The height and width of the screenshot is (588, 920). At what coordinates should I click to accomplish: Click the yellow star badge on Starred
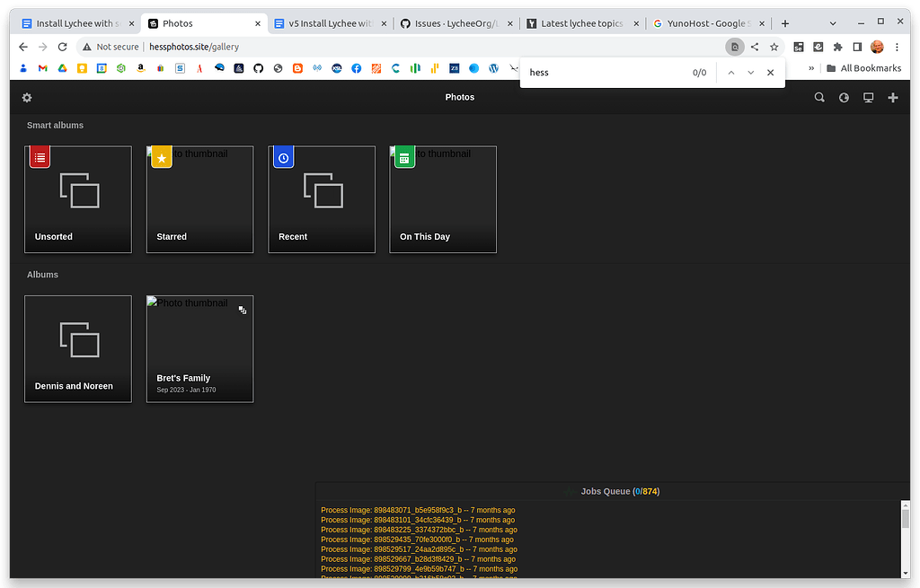coord(162,157)
